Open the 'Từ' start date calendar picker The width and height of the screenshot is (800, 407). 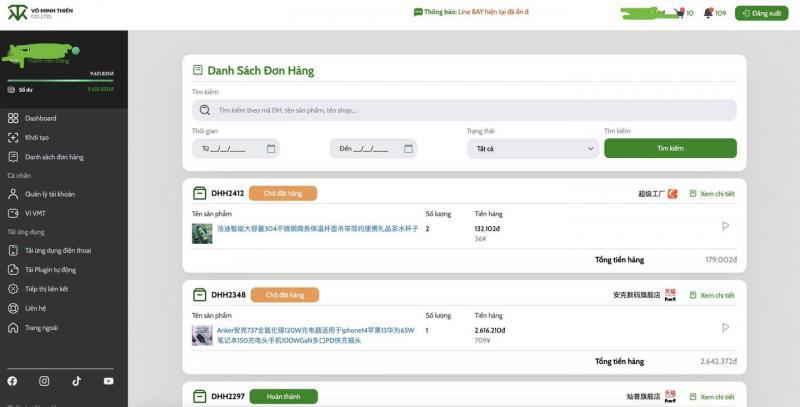[x=271, y=148]
